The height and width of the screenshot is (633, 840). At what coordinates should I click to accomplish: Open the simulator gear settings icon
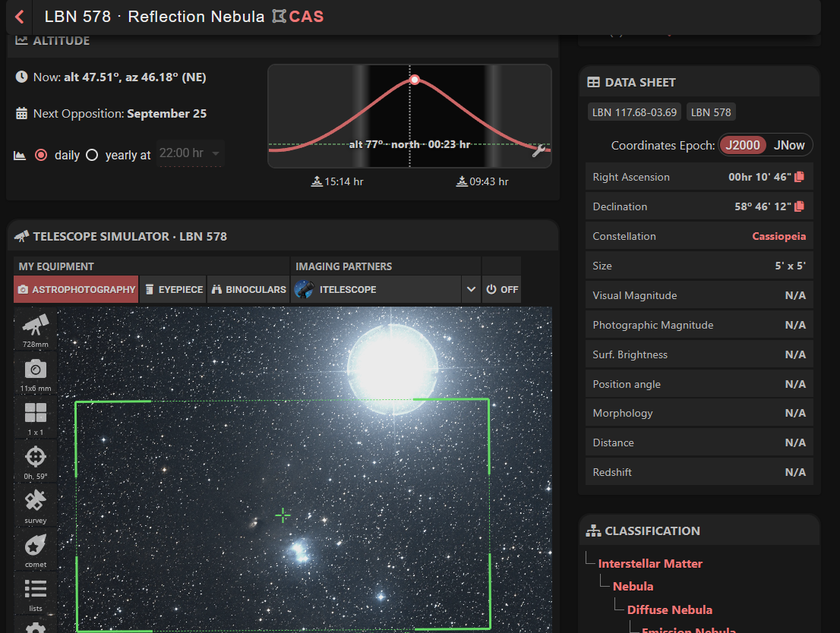36,627
